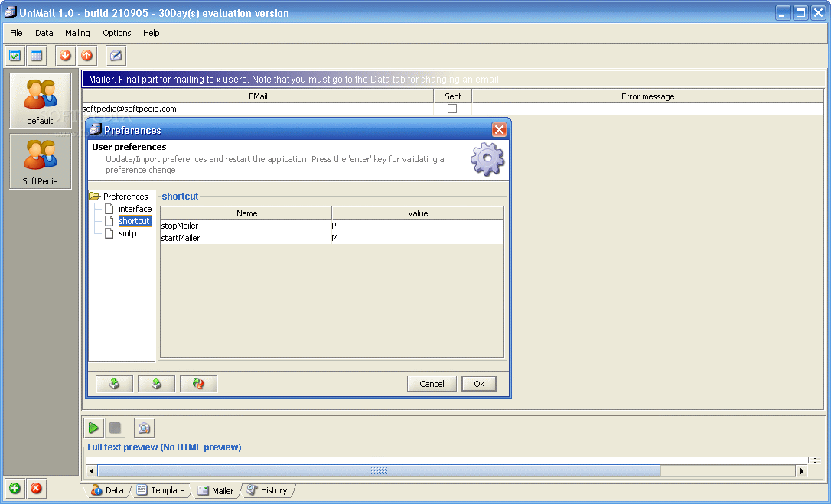Select the 'interface' preferences tree node

(x=135, y=209)
